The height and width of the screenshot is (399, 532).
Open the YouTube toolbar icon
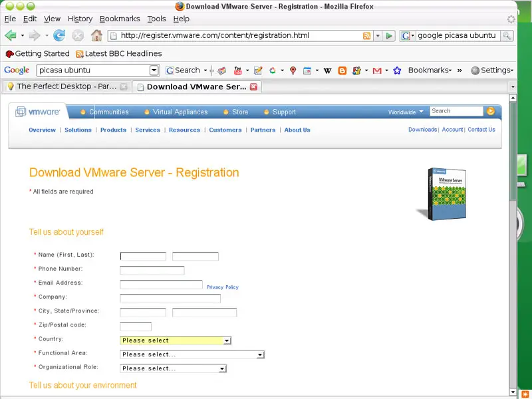[x=238, y=70]
